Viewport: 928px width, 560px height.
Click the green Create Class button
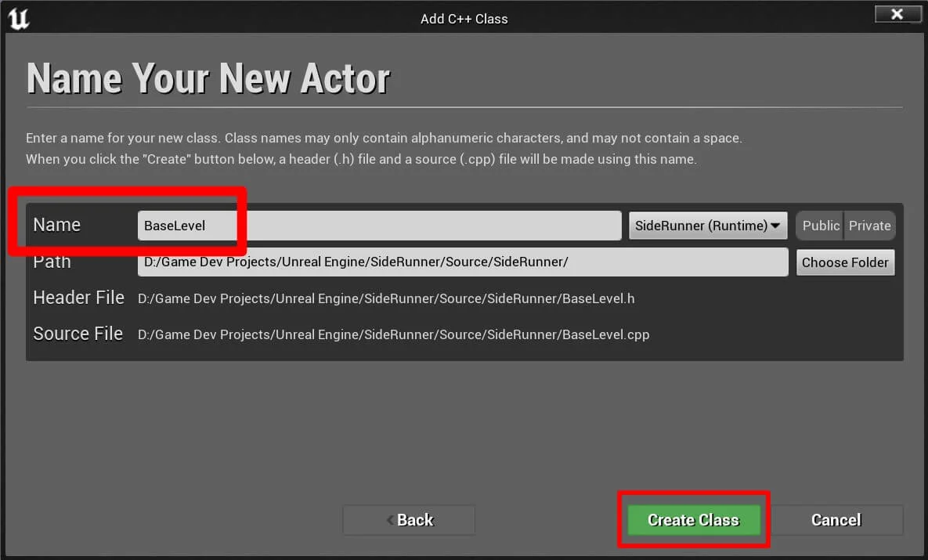click(x=693, y=520)
